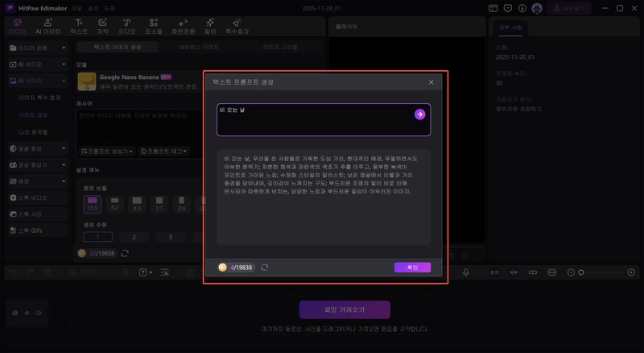
Task: Toggle the track mute speaker icon
Action: [39, 313]
